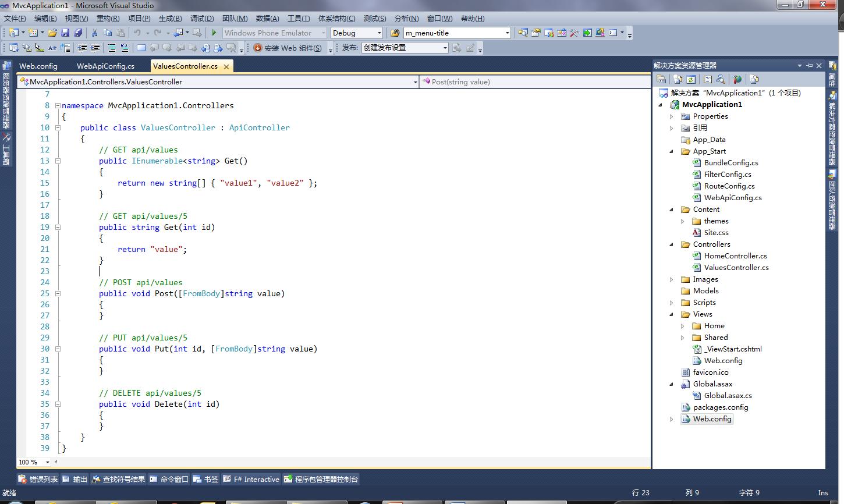Open the Debug configuration dropdown
844x504 pixels.
tap(380, 33)
